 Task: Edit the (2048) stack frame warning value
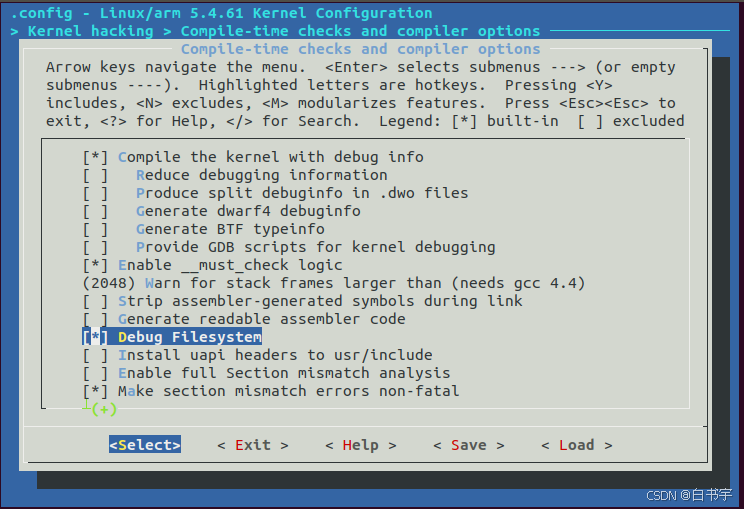[x=109, y=283]
